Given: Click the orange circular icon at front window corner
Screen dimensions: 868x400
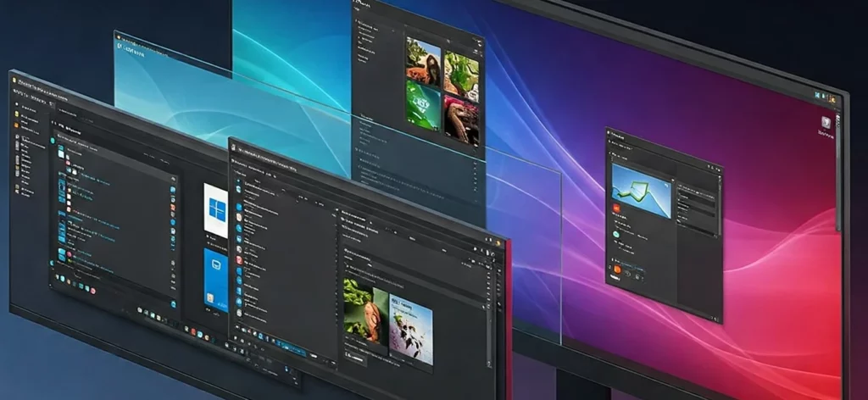Looking at the screenshot, I should pyautogui.click(x=498, y=243).
